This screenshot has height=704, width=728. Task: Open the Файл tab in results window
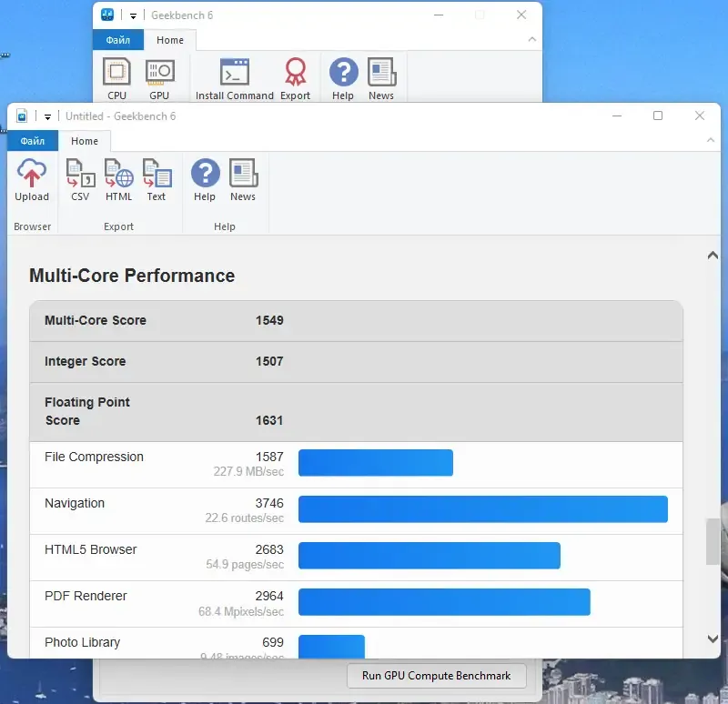(x=33, y=141)
